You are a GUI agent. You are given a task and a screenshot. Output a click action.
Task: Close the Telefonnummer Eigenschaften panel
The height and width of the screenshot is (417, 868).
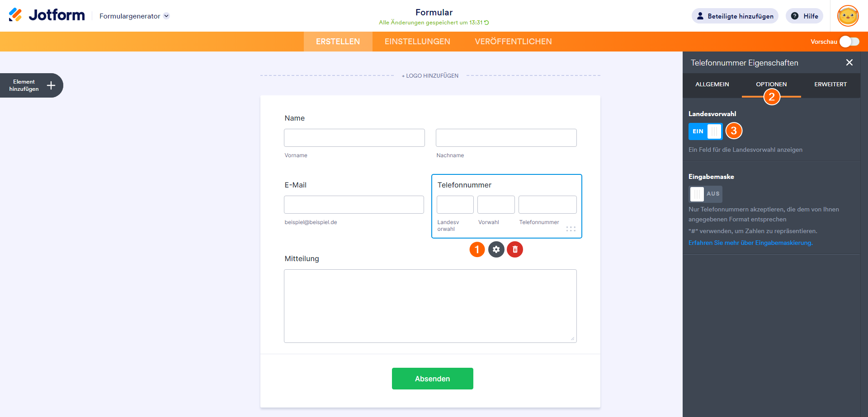[x=849, y=63]
